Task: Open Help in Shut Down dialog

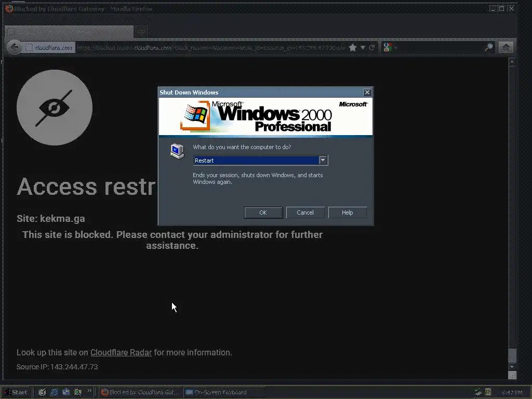Action: 347,212
